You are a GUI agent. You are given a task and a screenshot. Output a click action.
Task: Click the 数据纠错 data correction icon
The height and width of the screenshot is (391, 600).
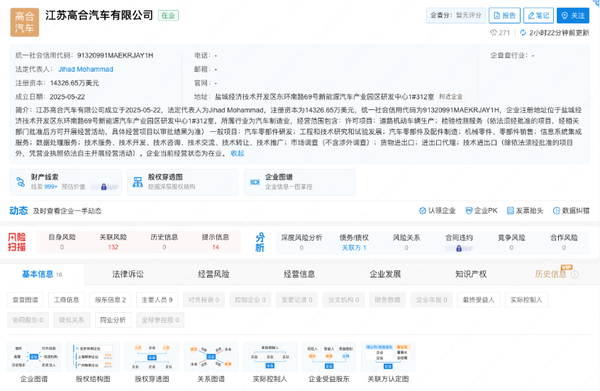point(556,211)
